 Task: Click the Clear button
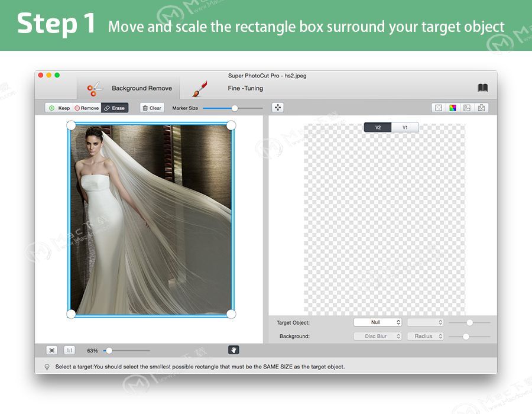point(152,108)
